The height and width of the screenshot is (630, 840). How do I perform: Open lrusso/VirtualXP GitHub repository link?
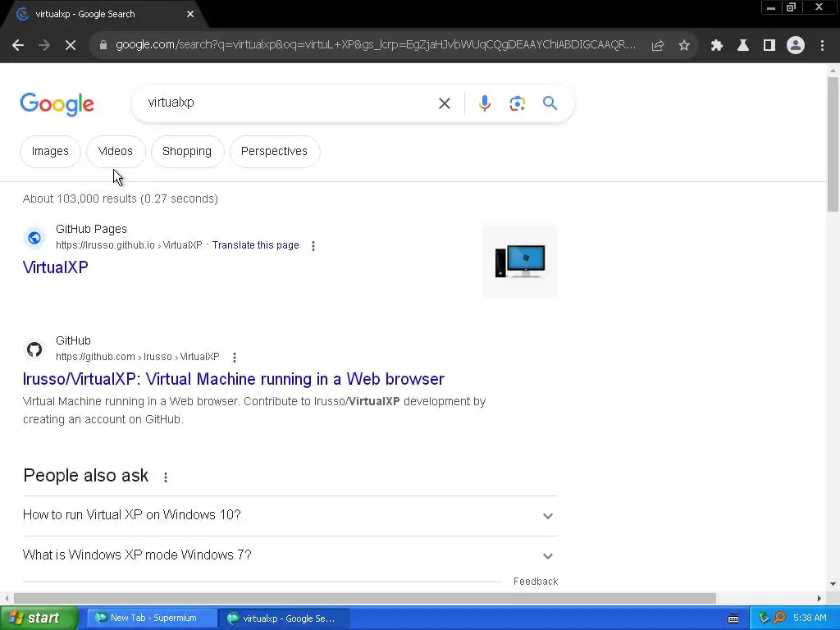coord(234,379)
